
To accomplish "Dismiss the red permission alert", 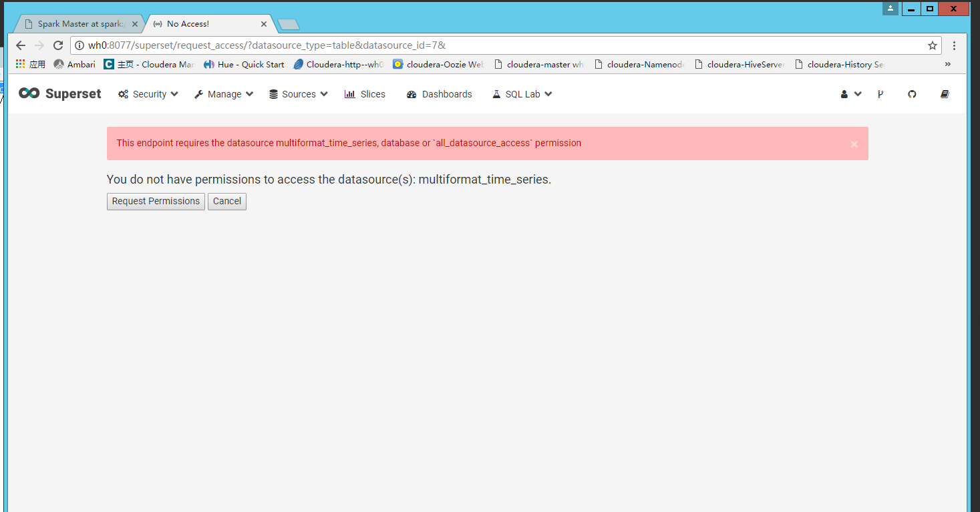I will click(x=854, y=144).
